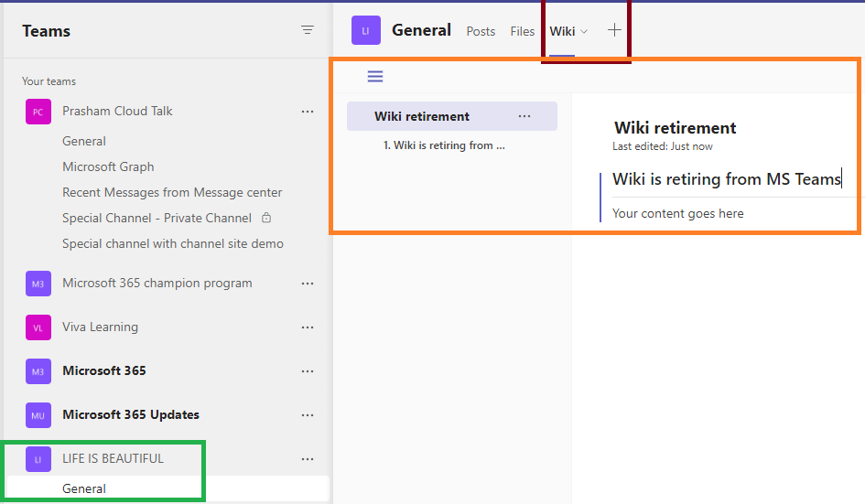Open more options for Microsoft 365 champion program
This screenshot has width=865, height=504.
pyautogui.click(x=308, y=284)
